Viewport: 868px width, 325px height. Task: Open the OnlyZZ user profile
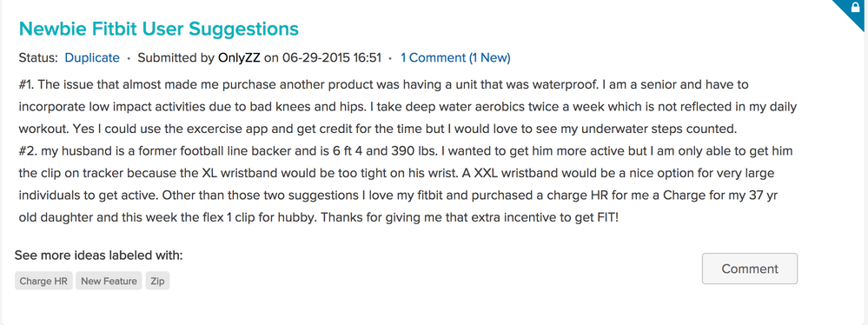click(x=240, y=57)
